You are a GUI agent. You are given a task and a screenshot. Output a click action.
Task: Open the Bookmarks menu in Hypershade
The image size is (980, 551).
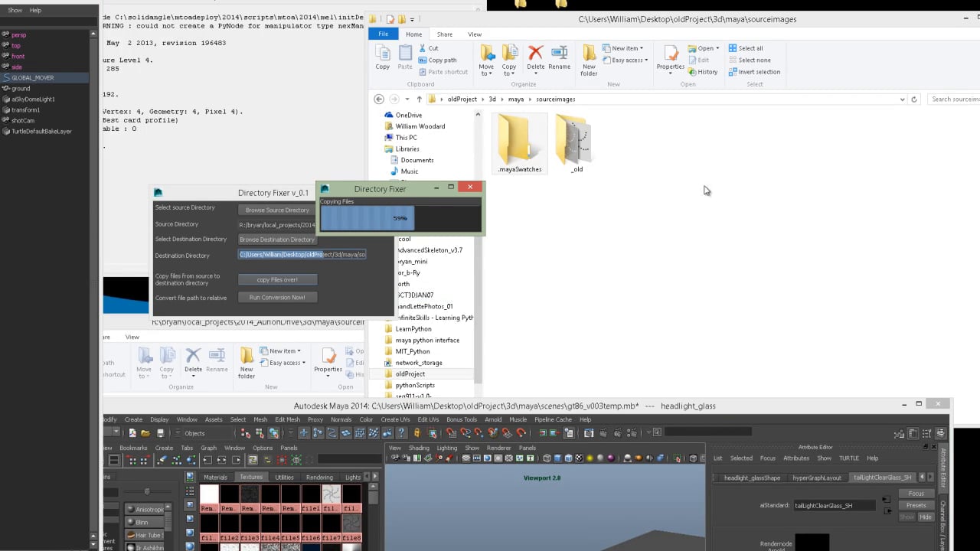click(133, 448)
